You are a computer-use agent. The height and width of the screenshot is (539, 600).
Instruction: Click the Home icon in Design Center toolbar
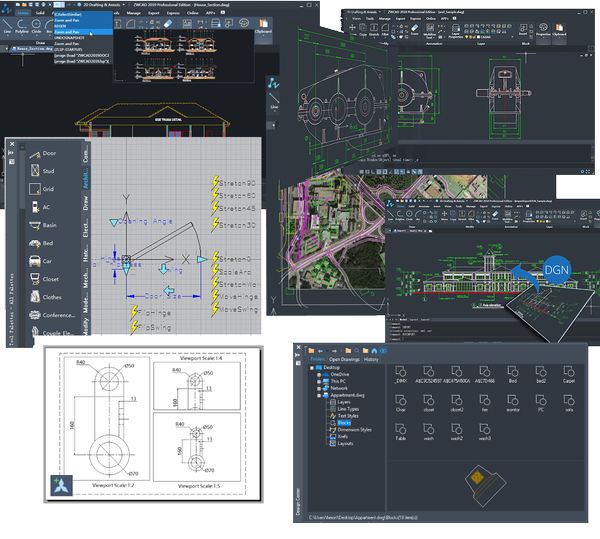(372, 351)
